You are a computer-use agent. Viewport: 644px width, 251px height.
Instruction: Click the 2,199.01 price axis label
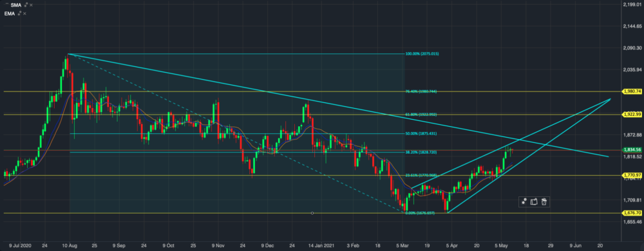pos(632,4)
